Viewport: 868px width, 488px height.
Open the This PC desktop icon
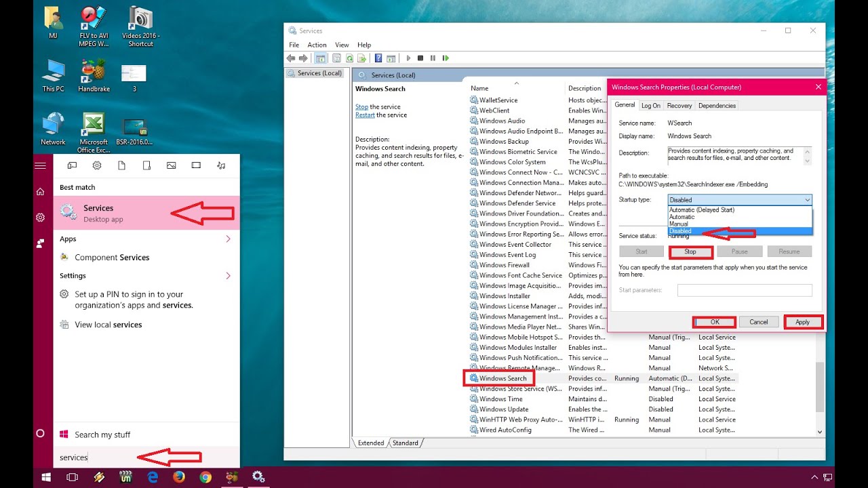tap(53, 75)
